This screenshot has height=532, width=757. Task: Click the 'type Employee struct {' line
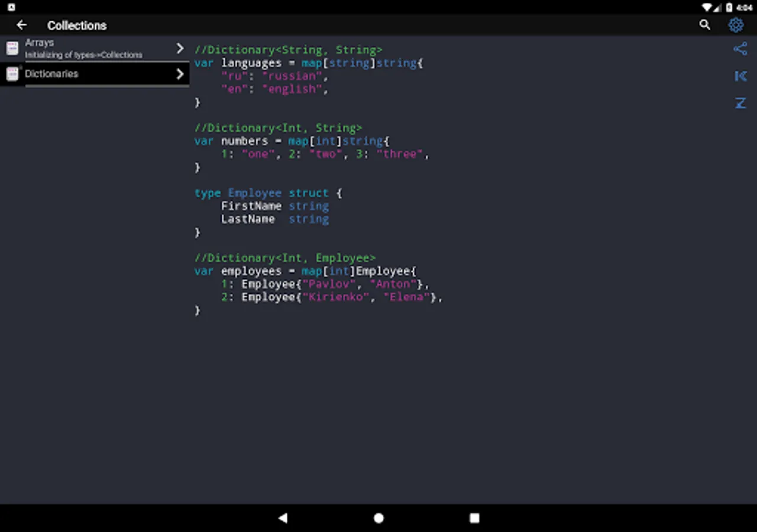(268, 193)
